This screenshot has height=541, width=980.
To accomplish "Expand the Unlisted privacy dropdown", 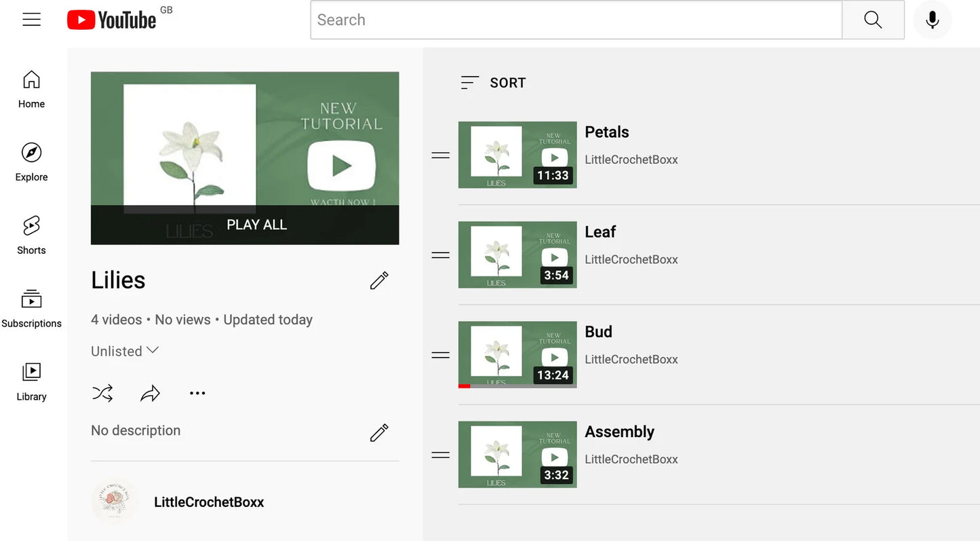I will coord(125,351).
